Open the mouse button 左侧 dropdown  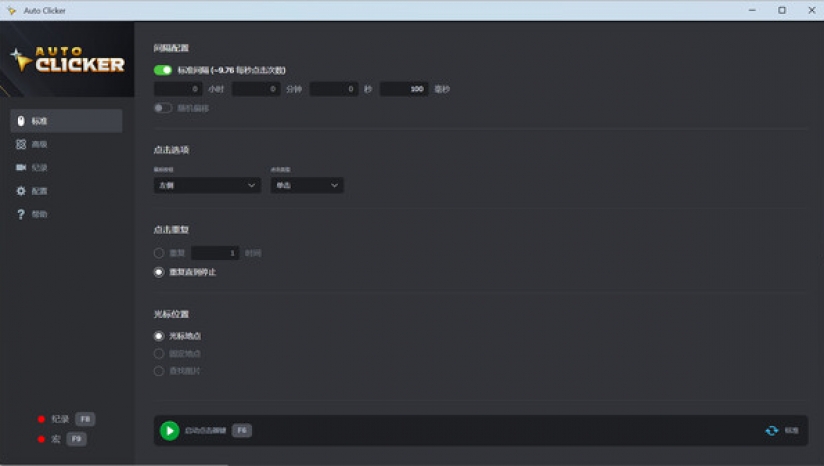207,185
